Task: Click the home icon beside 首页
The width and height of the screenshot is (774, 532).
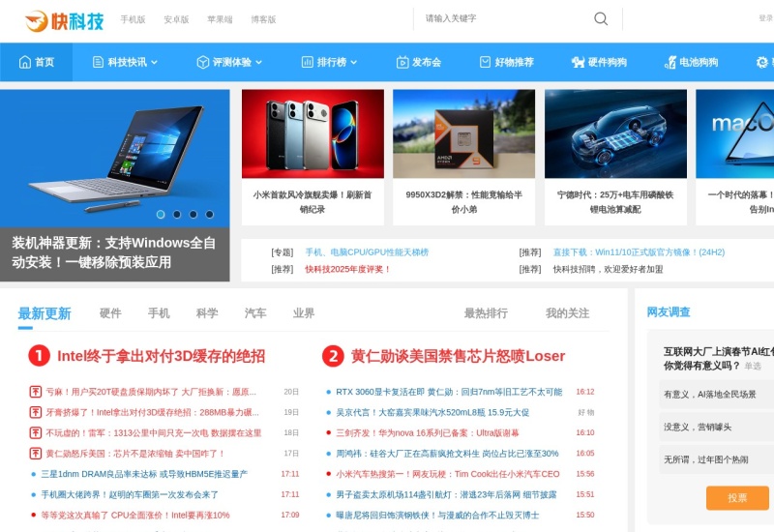Action: point(25,62)
